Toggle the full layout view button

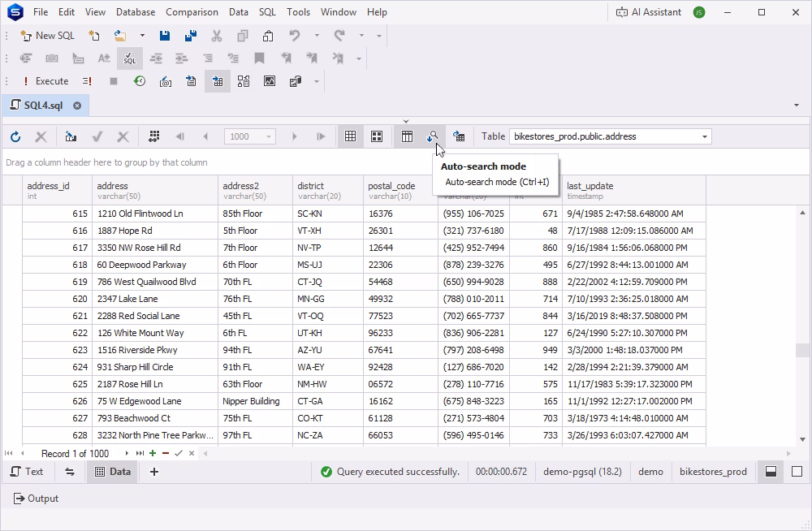pyautogui.click(x=797, y=472)
